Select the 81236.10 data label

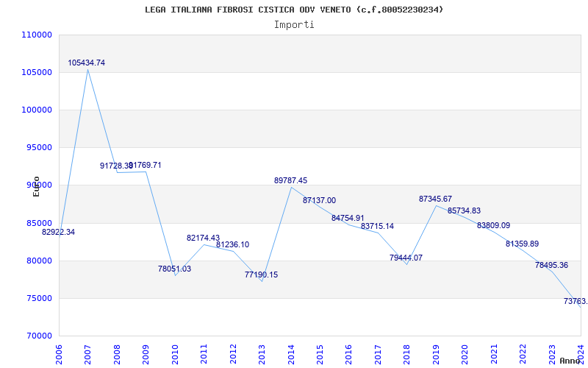[232, 245]
